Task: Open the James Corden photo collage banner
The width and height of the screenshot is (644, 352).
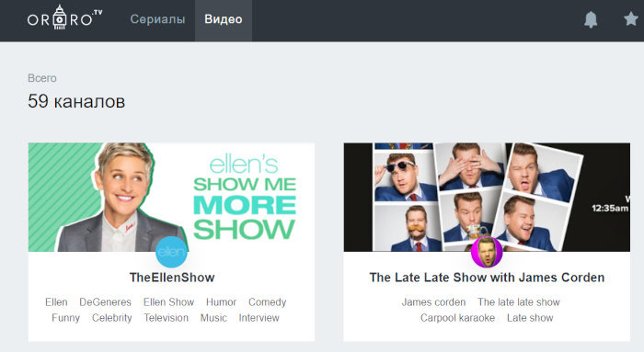Action: coord(487,197)
